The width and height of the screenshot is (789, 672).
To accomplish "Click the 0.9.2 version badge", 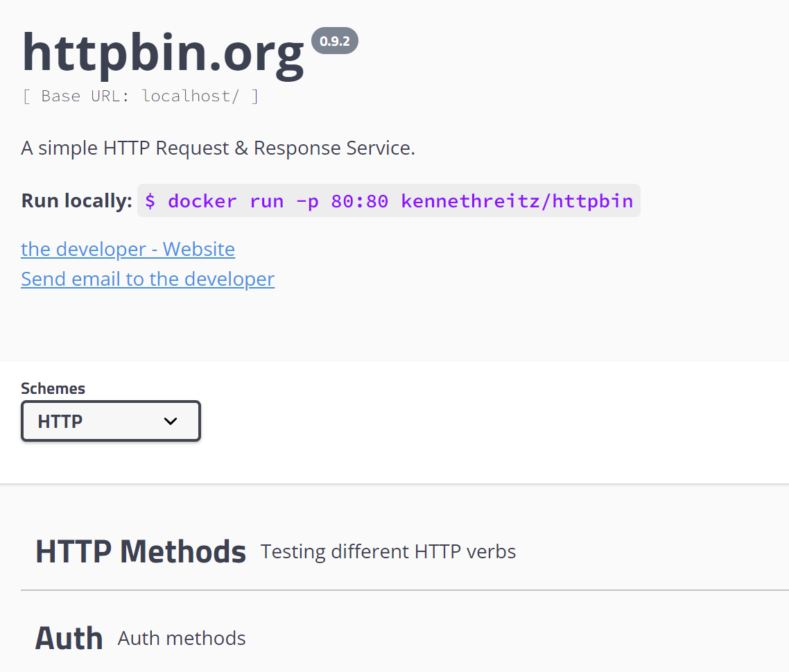I will [335, 41].
